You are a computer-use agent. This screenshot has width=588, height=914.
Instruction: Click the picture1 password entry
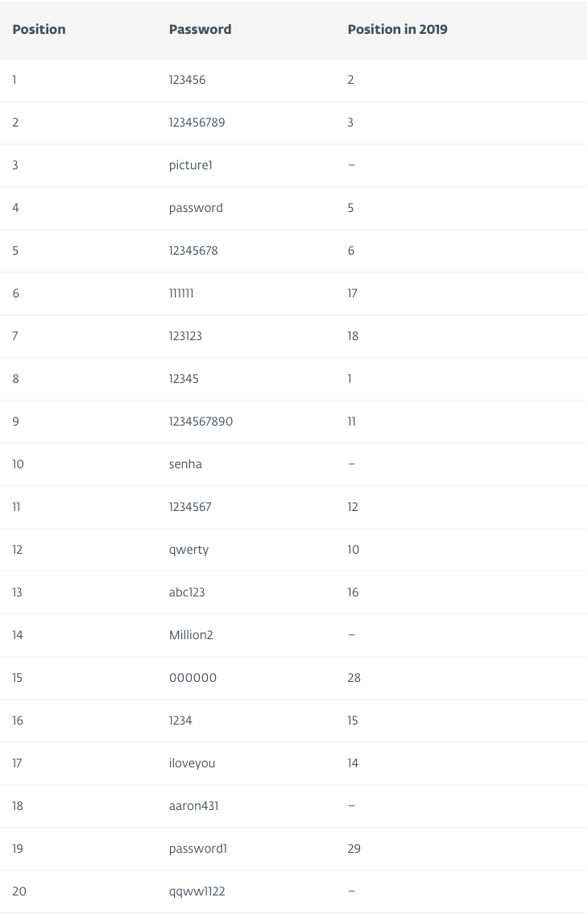coord(191,165)
